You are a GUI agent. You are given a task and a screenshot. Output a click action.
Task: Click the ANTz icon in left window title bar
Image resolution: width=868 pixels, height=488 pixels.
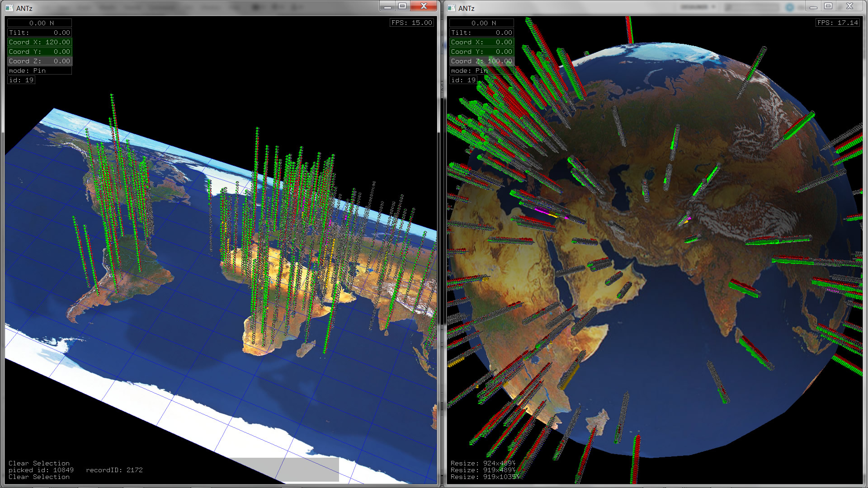pyautogui.click(x=9, y=8)
